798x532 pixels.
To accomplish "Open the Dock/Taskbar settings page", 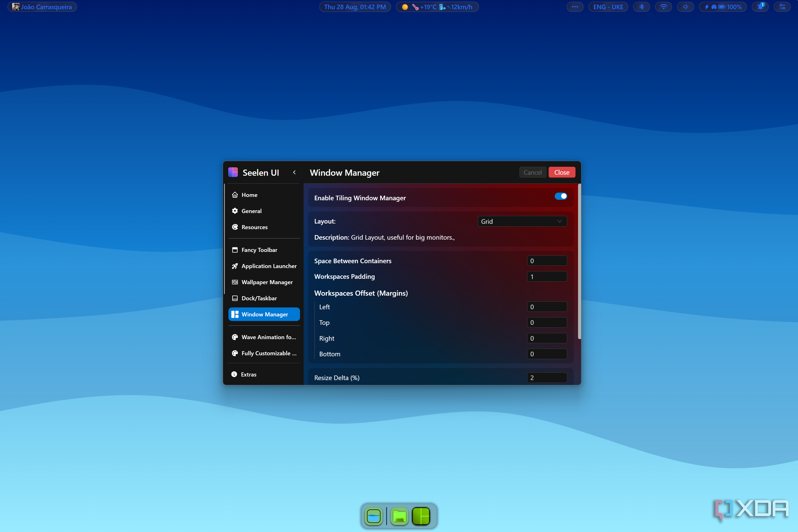I will click(x=259, y=298).
